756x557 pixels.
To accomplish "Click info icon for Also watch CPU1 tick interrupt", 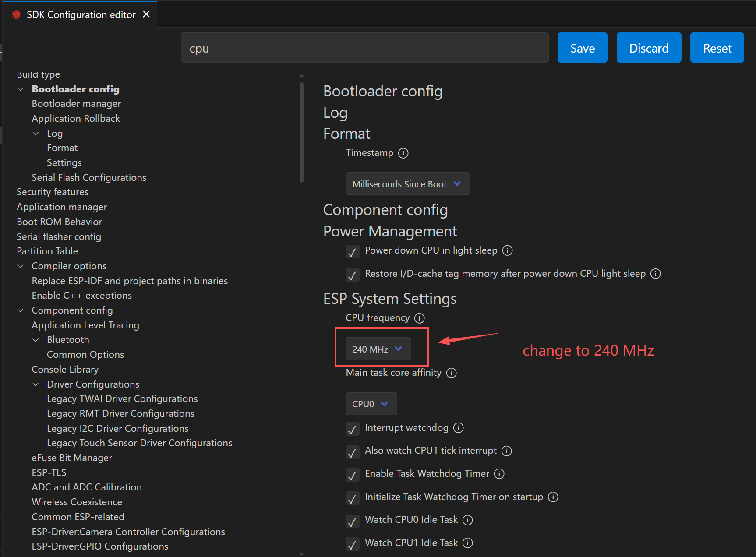I will click(x=506, y=451).
